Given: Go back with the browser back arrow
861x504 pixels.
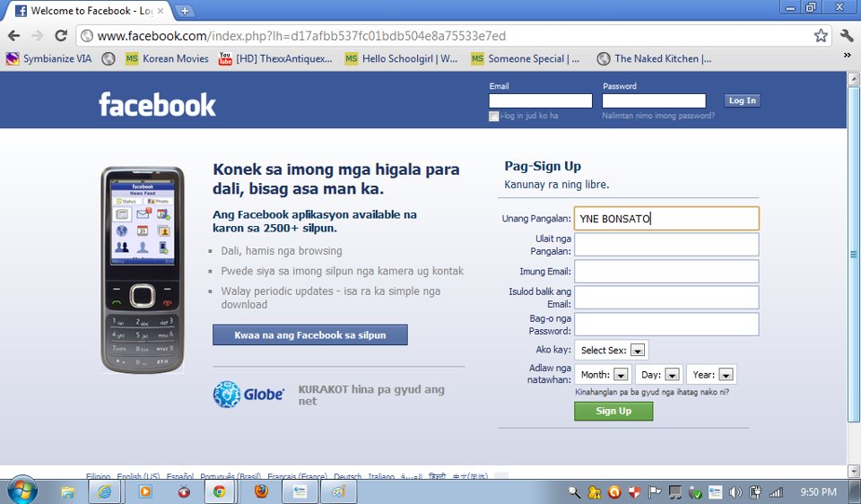Looking at the screenshot, I should pos(14,36).
